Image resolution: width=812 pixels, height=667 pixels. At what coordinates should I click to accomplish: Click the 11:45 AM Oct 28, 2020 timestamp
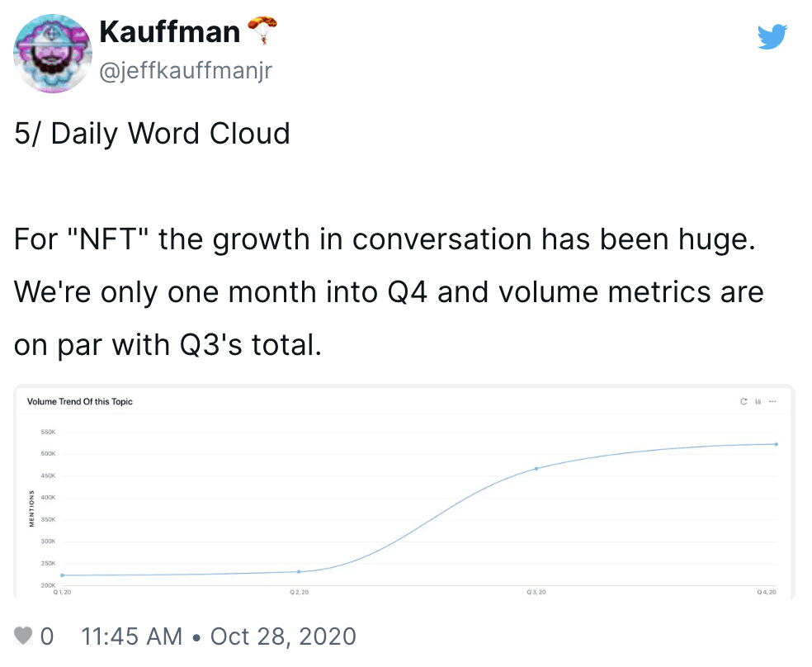[219, 636]
